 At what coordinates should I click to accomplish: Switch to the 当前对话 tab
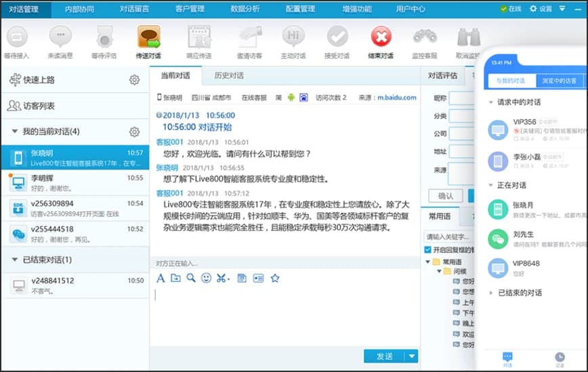[x=175, y=76]
